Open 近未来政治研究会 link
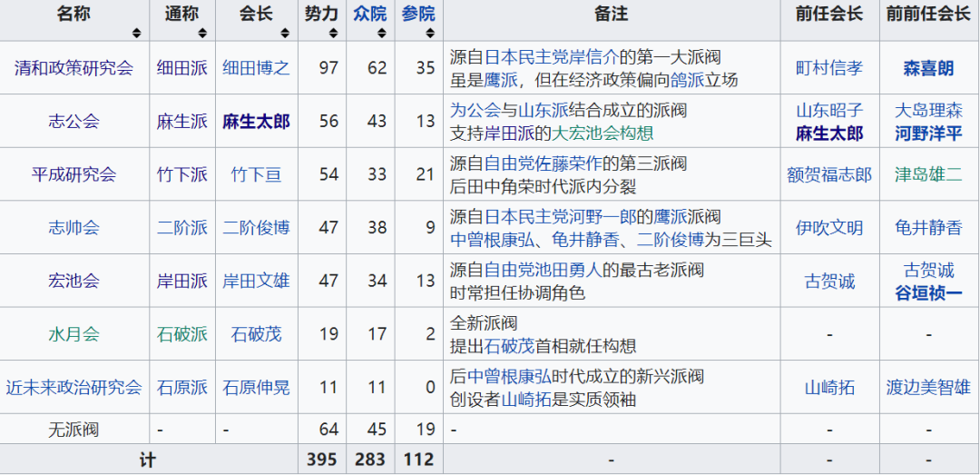This screenshot has width=980, height=475. [73, 387]
